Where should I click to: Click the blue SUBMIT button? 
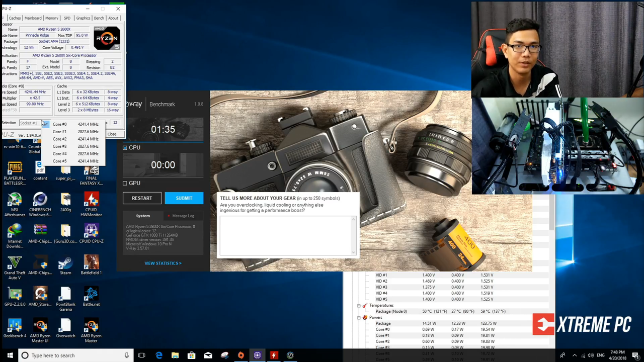(184, 198)
